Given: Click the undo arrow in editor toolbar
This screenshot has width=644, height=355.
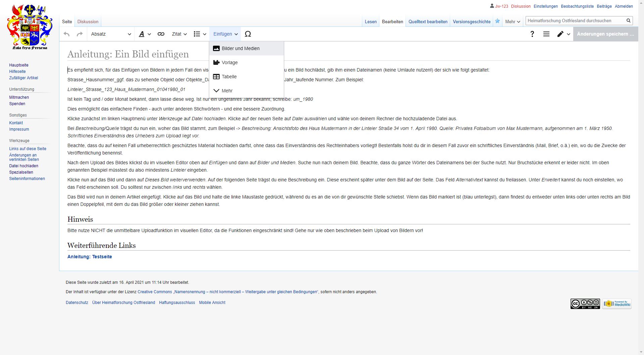Looking at the screenshot, I should [x=67, y=34].
